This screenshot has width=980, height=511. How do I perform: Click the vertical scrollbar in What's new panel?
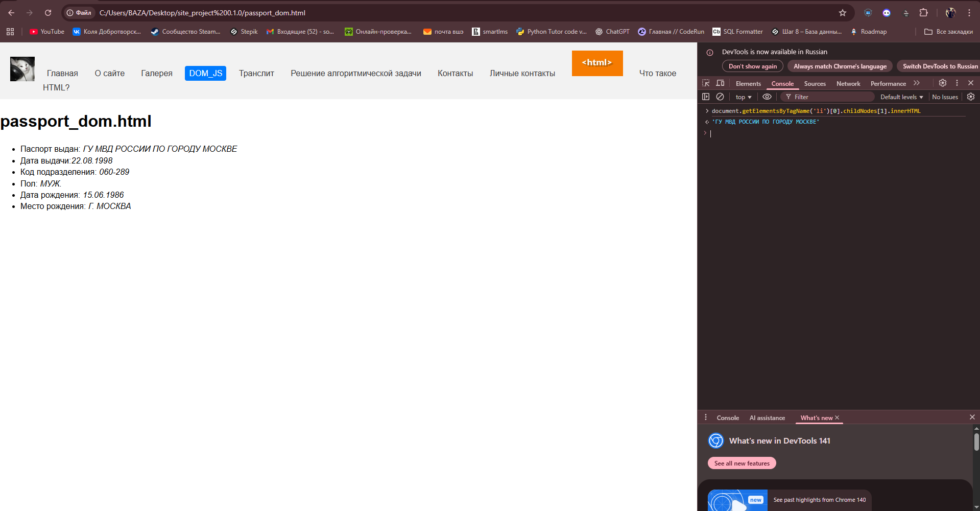point(976,443)
